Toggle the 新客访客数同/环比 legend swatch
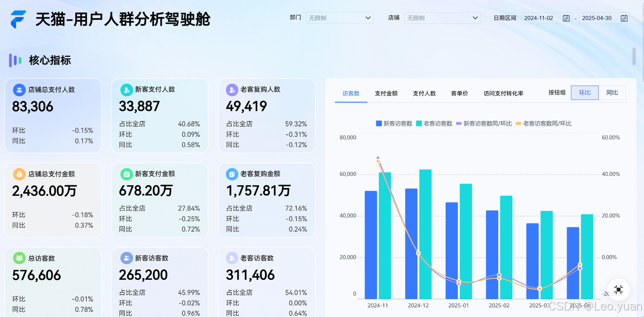 tap(459, 123)
